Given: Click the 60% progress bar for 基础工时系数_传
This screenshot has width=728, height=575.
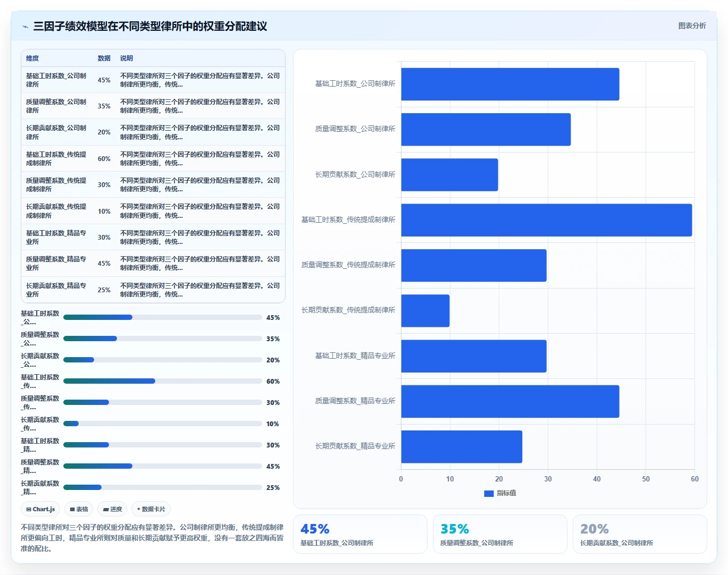Looking at the screenshot, I should [x=163, y=381].
